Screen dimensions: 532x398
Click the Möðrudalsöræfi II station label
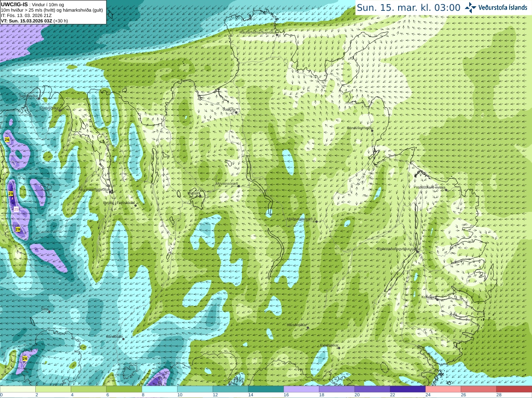point(301,219)
